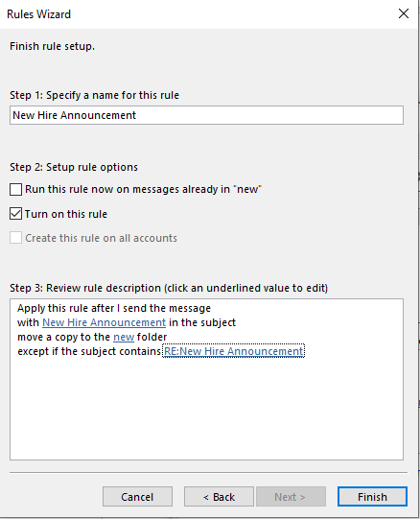
Task: Close the Rules Wizard dialog
Action: click(x=404, y=13)
